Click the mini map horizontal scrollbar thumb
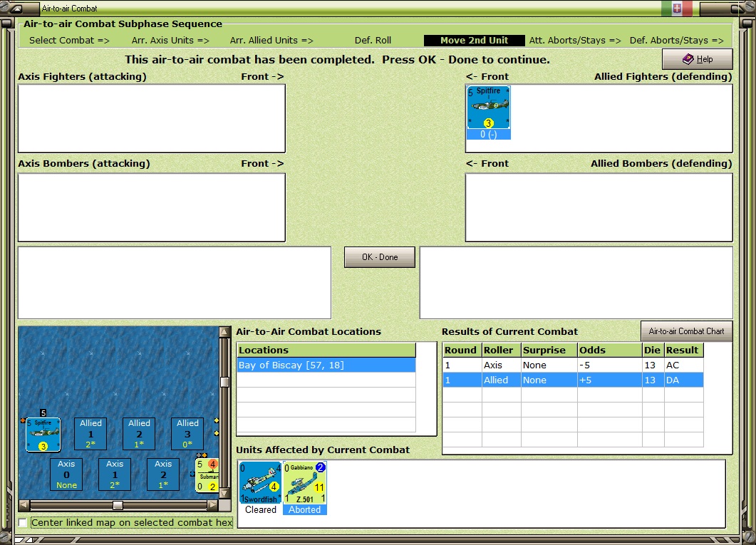756x545 pixels. pyautogui.click(x=118, y=505)
